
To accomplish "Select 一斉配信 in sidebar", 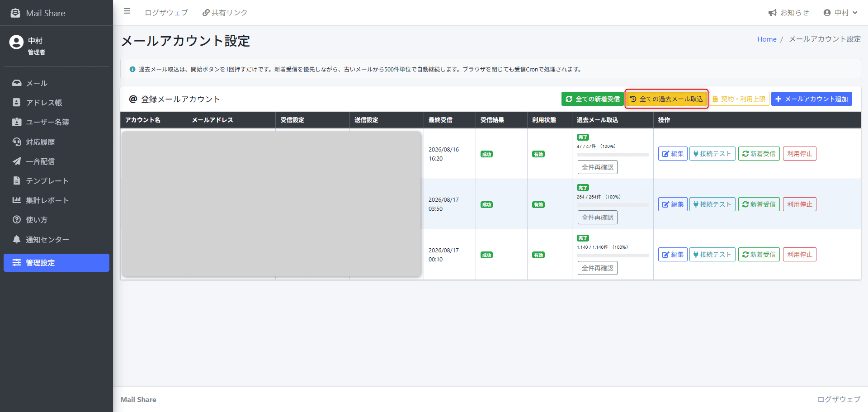I will (x=57, y=161).
